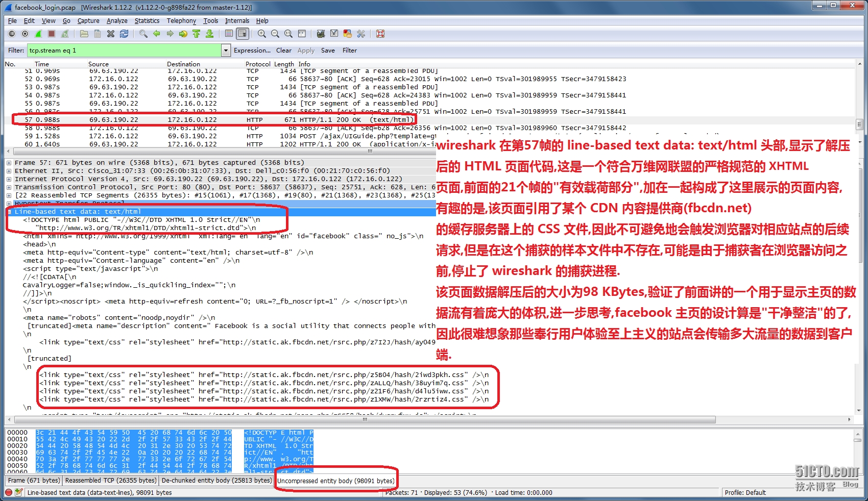Viewport: 868px width, 501px height.
Task: Open the Edit menu
Action: (29, 21)
